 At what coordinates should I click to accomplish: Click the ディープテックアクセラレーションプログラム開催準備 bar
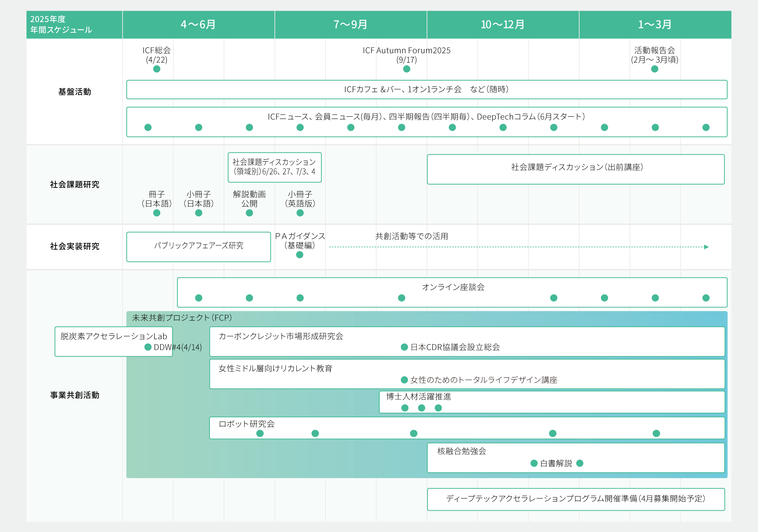point(576,499)
